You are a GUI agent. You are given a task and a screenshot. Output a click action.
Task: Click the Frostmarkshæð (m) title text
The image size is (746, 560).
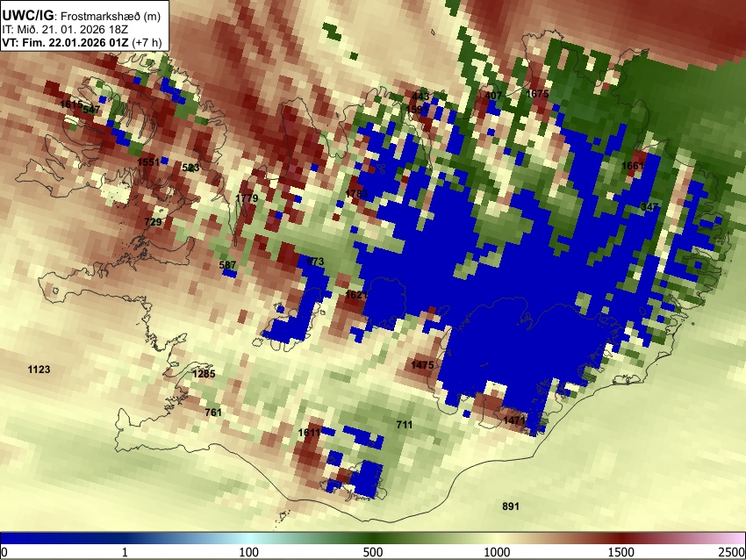(111, 16)
